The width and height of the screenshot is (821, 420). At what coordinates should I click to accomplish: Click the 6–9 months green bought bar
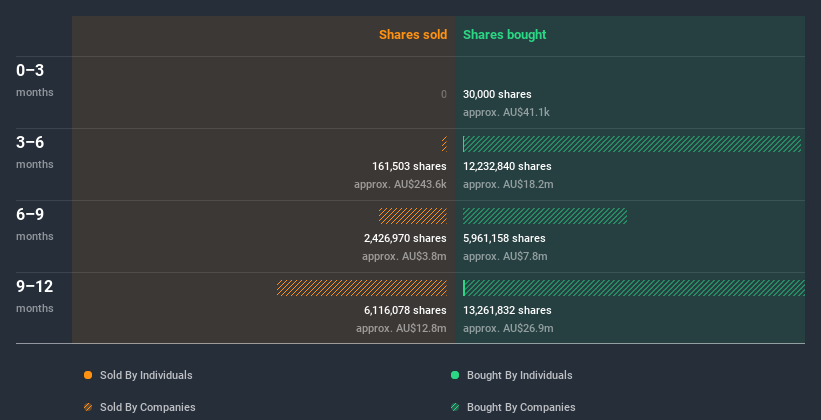[545, 216]
